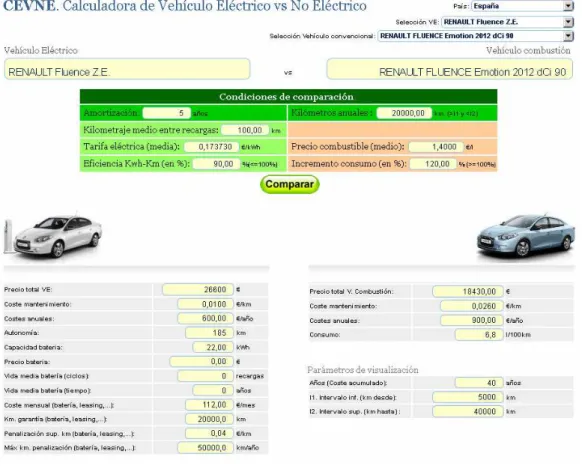The image size is (582, 472).
Task: Click the Capacidad batería field
Action: 213,347
